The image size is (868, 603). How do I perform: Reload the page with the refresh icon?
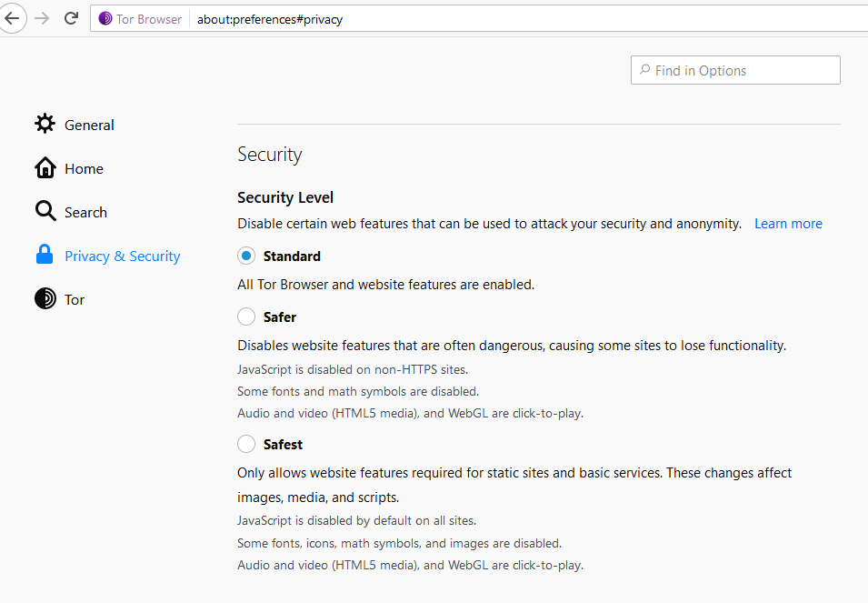[71, 19]
